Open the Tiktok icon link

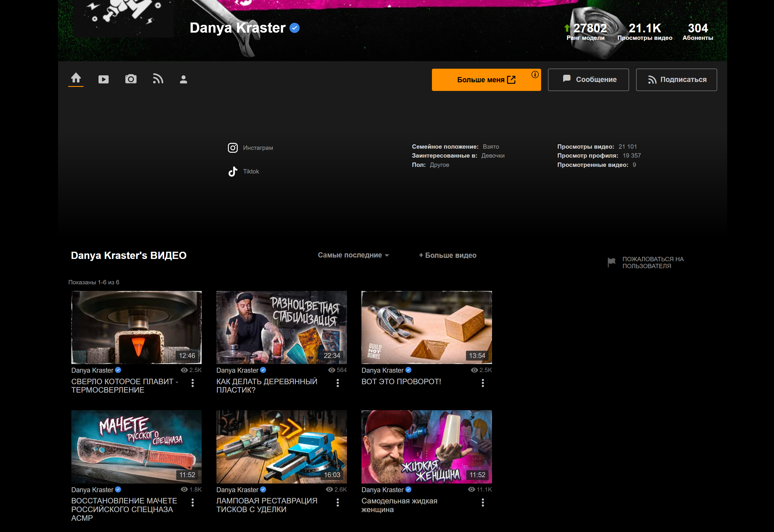click(233, 171)
